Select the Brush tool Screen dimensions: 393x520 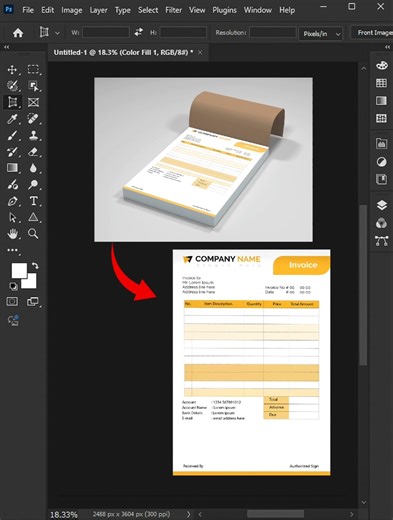[12, 135]
